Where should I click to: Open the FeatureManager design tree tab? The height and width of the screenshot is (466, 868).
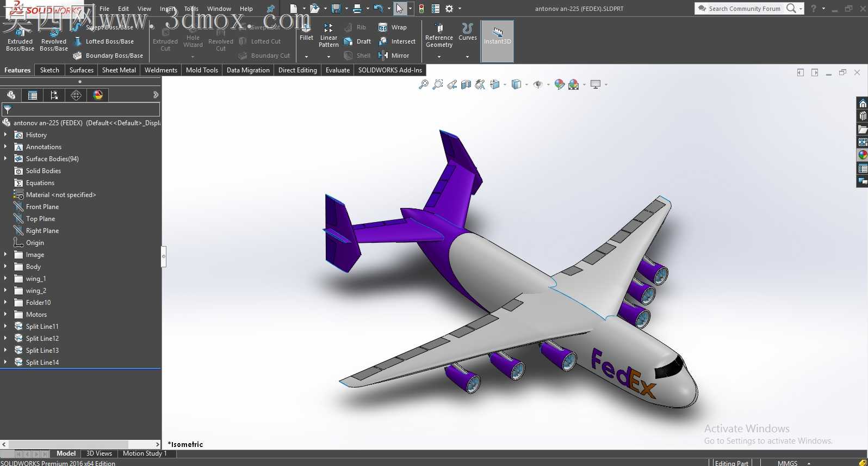pyautogui.click(x=11, y=95)
